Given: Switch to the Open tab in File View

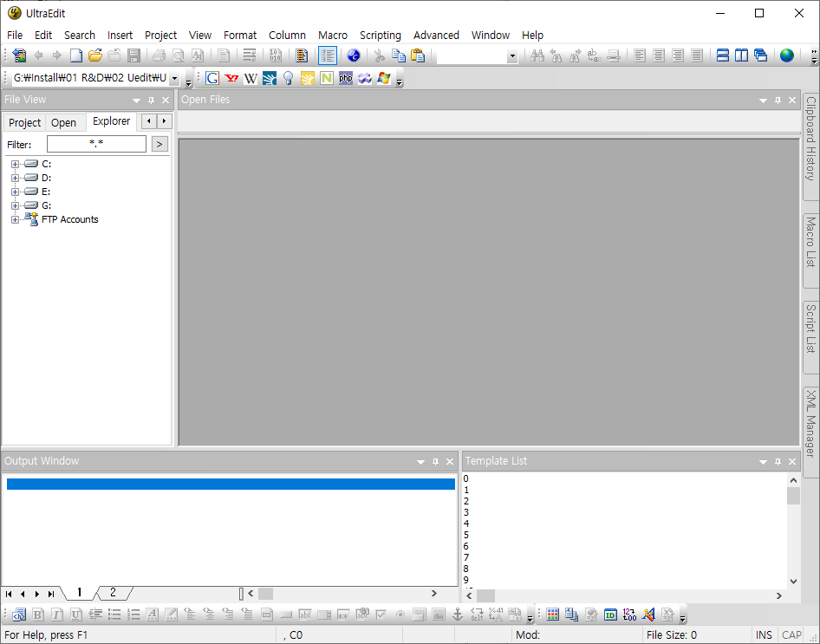Looking at the screenshot, I should tap(64, 123).
